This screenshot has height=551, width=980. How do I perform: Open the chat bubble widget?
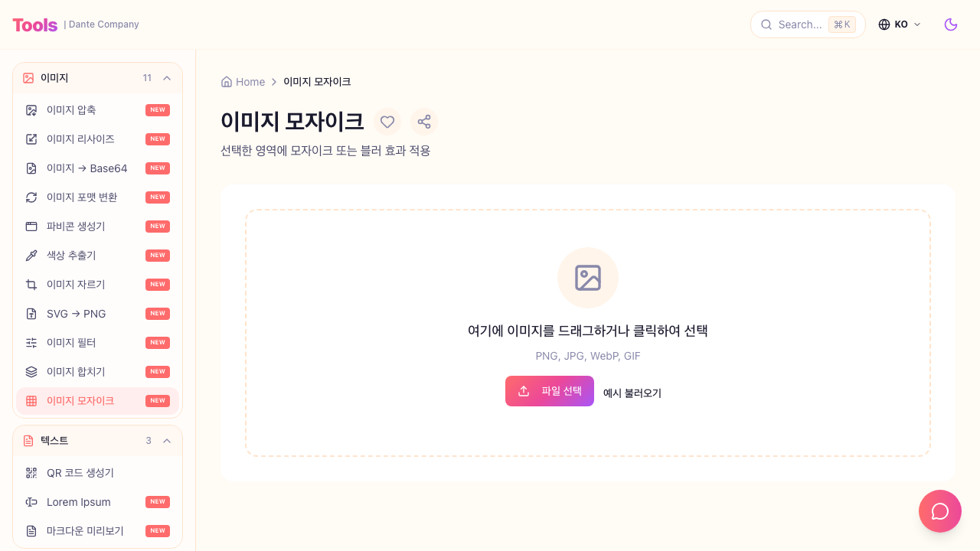click(940, 511)
